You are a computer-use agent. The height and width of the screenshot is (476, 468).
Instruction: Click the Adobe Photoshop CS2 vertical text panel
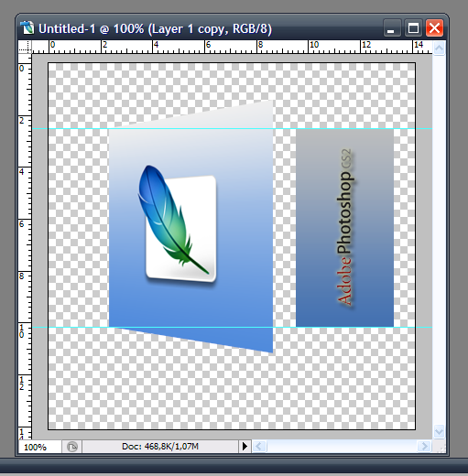(x=345, y=228)
